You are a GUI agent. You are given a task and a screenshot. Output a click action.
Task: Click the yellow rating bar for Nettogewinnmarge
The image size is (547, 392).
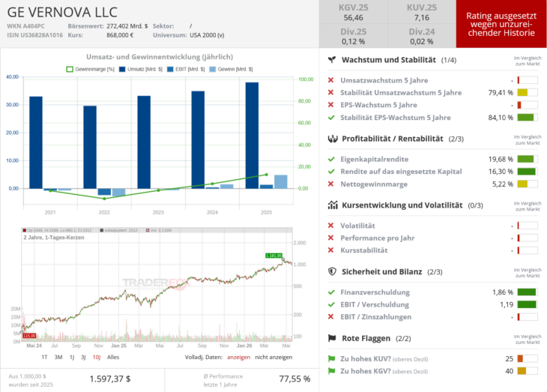[527, 184]
